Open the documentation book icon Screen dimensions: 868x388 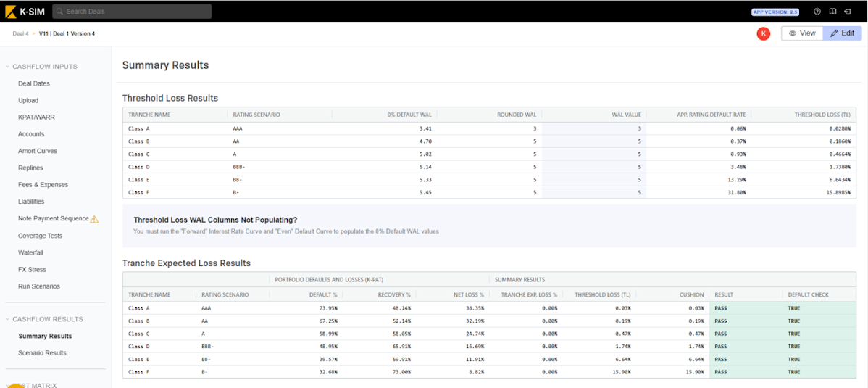tap(832, 11)
